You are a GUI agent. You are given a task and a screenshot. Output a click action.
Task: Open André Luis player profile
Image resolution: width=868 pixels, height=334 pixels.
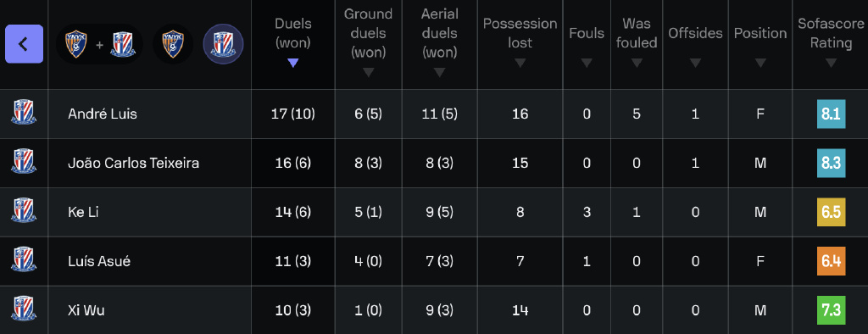tap(103, 114)
